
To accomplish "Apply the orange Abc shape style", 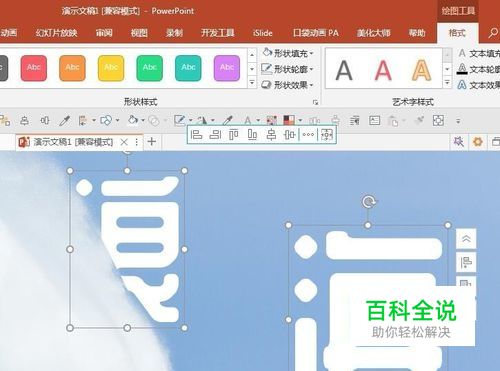I will [72, 68].
